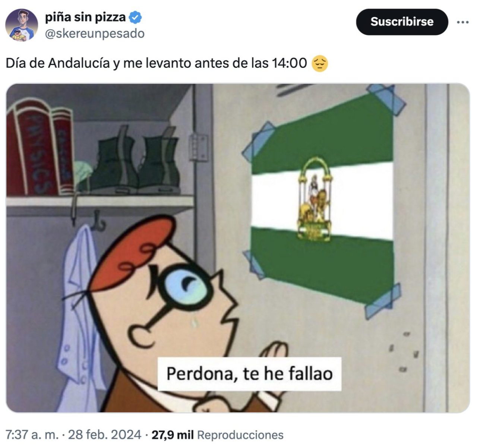Image resolution: width=477 pixels, height=448 pixels.
Task: Click the red Physics books on shelf
Action: pos(40,147)
